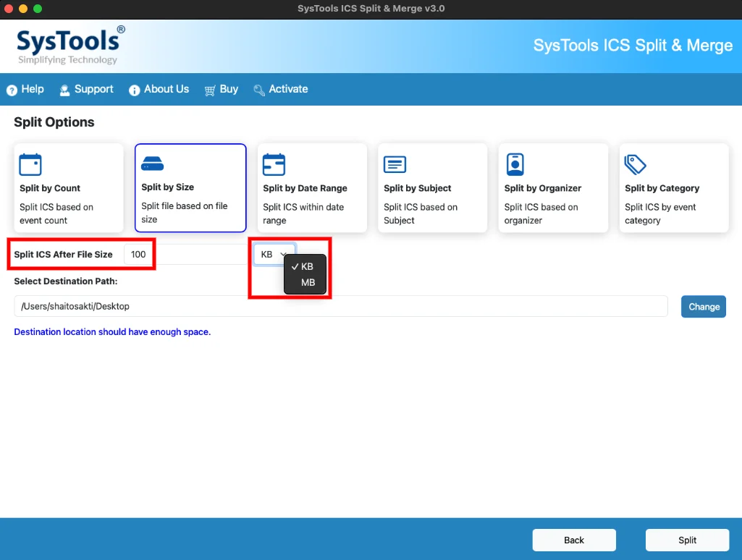The image size is (742, 560).
Task: Click the Change destination button
Action: (704, 307)
